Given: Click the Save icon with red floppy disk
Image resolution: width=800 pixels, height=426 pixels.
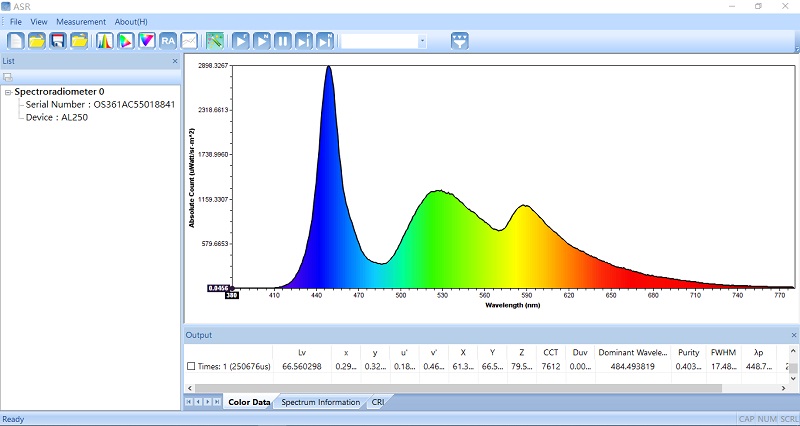Looking at the screenshot, I should [58, 41].
